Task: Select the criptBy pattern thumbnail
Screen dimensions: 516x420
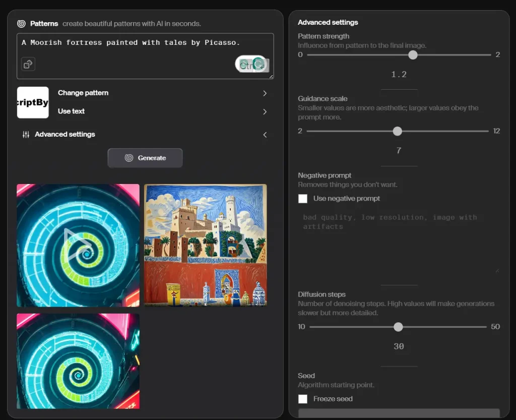Action: [x=33, y=102]
